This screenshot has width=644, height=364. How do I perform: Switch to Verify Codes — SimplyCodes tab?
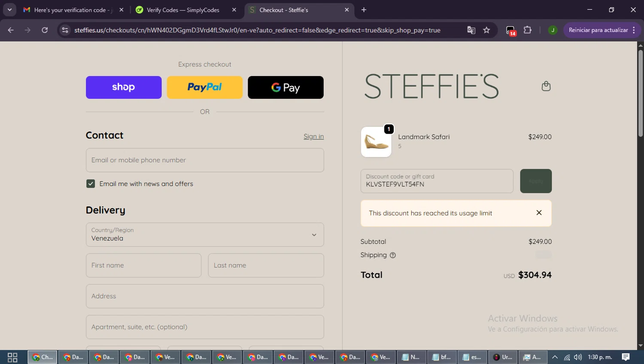(x=183, y=10)
